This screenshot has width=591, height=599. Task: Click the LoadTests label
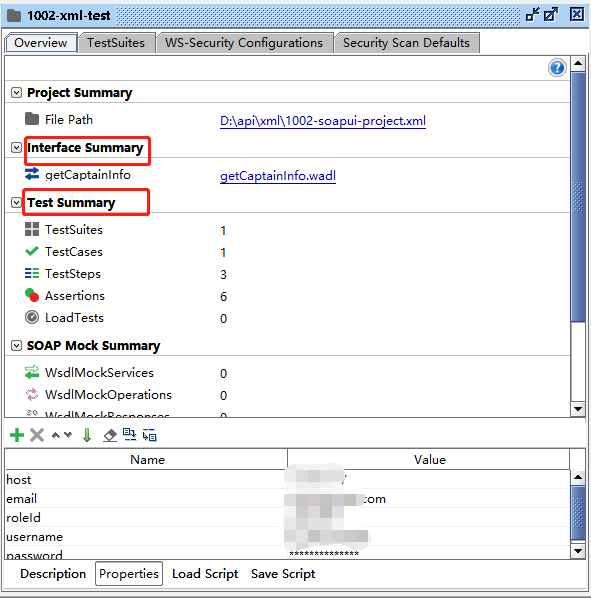(x=74, y=317)
